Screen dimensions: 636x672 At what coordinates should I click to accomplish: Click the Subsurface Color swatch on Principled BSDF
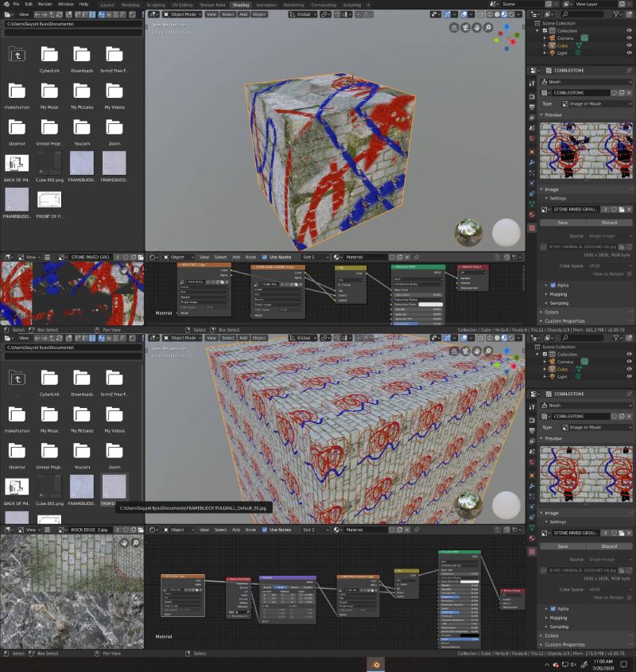tap(430, 305)
